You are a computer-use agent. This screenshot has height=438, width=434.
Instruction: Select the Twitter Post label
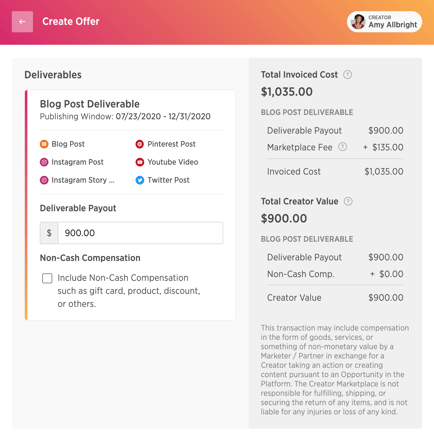click(168, 180)
